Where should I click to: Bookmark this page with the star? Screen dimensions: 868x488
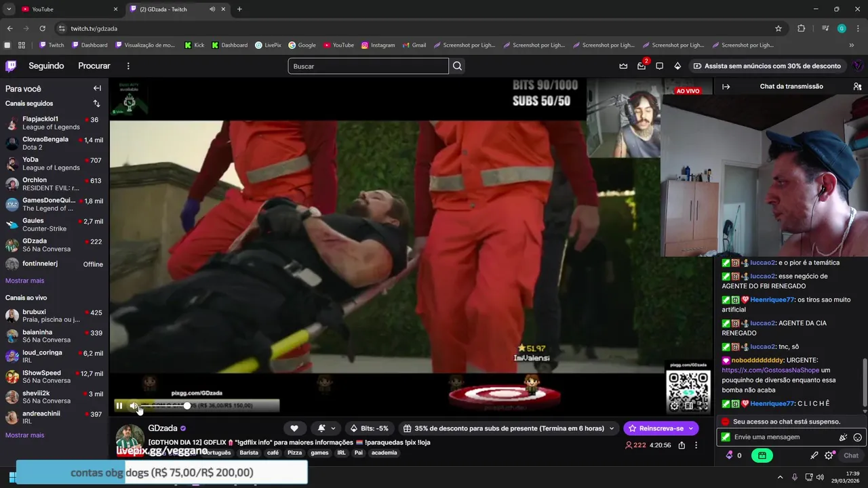(778, 28)
